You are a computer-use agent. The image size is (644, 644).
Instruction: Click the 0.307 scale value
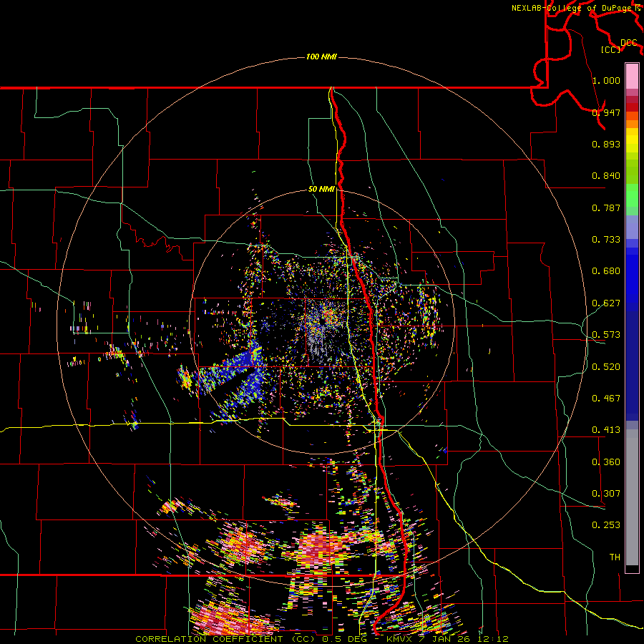tap(606, 494)
